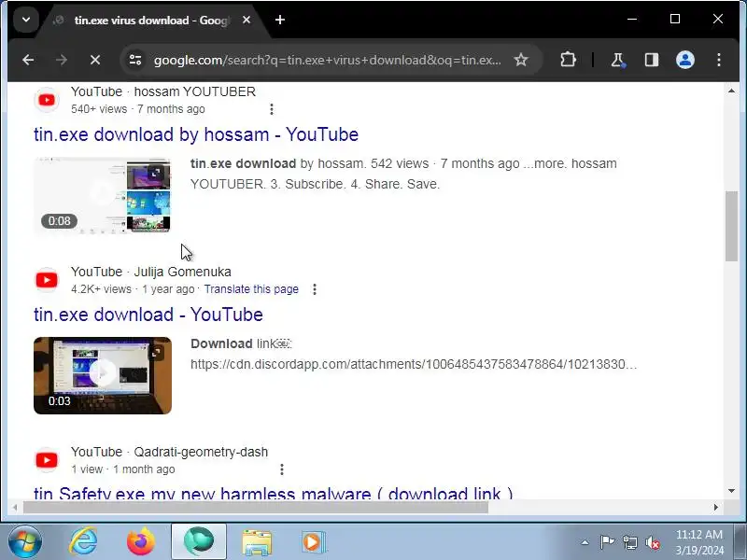
Task: Click the cdn.discordapp.com attachment text
Action: click(414, 364)
